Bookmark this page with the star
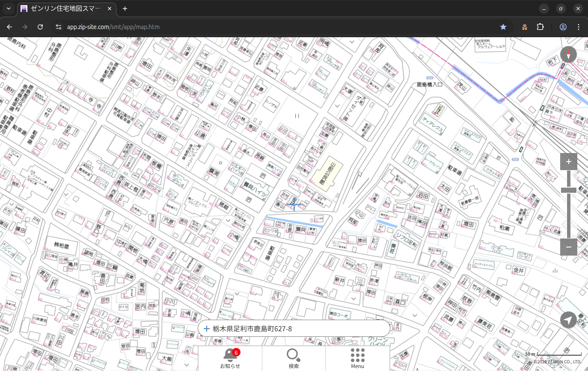 tap(503, 27)
